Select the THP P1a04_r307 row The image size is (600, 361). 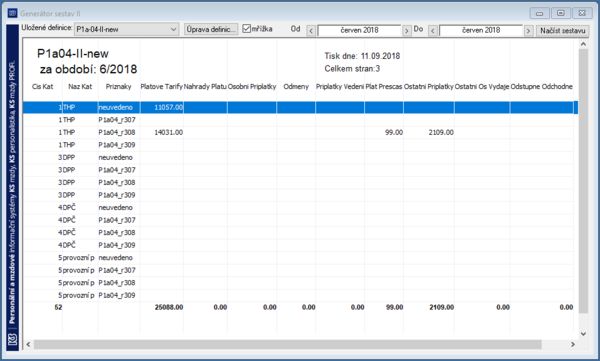coord(298,120)
